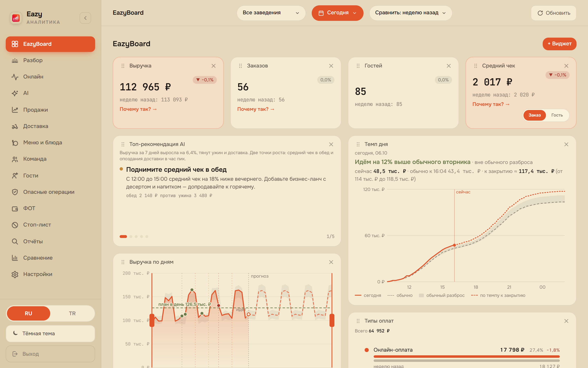Click the left range handle on revenue chart

click(x=152, y=320)
